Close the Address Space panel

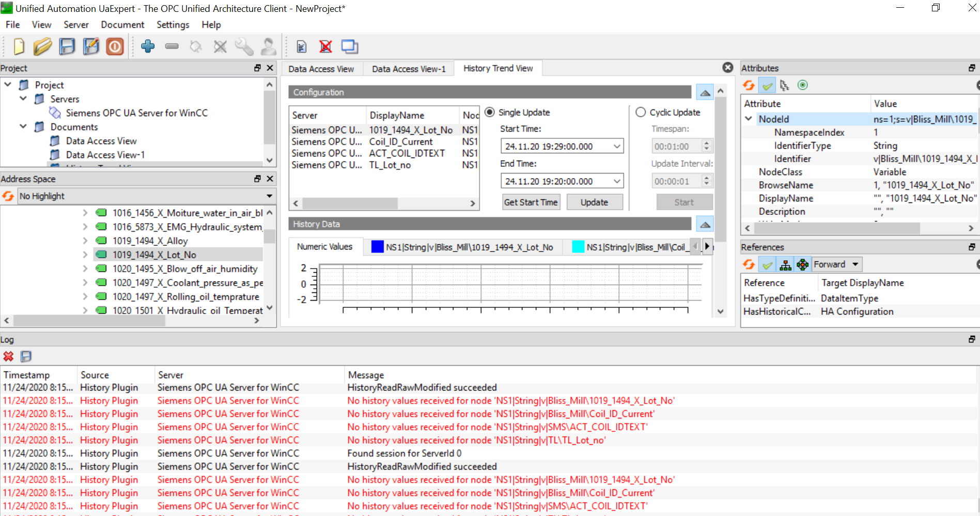[270, 179]
